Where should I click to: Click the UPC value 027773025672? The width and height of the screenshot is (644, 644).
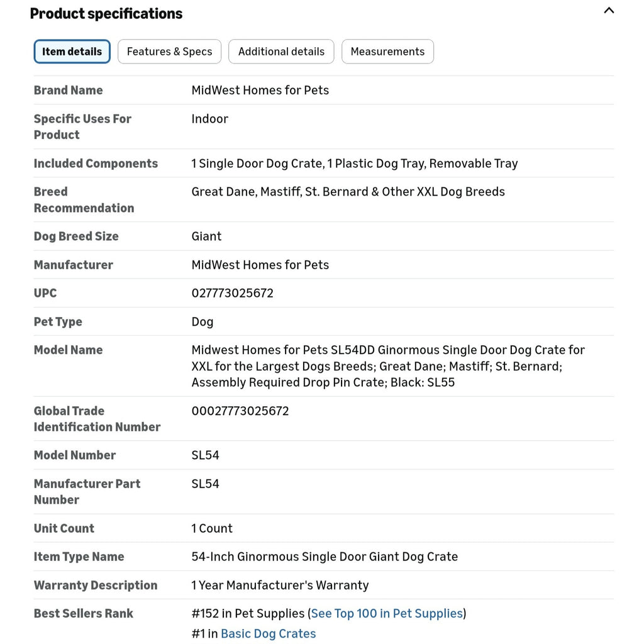(x=233, y=293)
